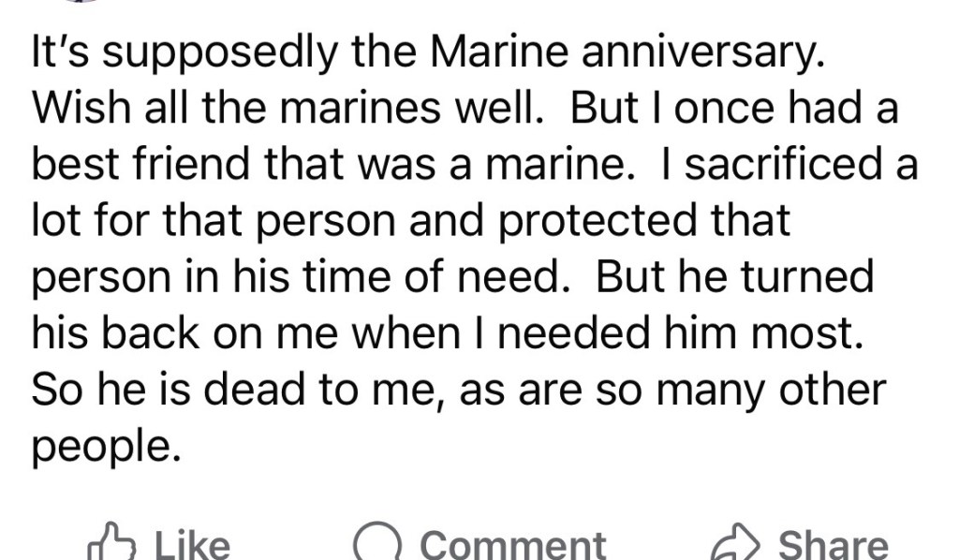Click the line starting "lot for that person"
This screenshot has height=560, width=959.
tap(411, 221)
